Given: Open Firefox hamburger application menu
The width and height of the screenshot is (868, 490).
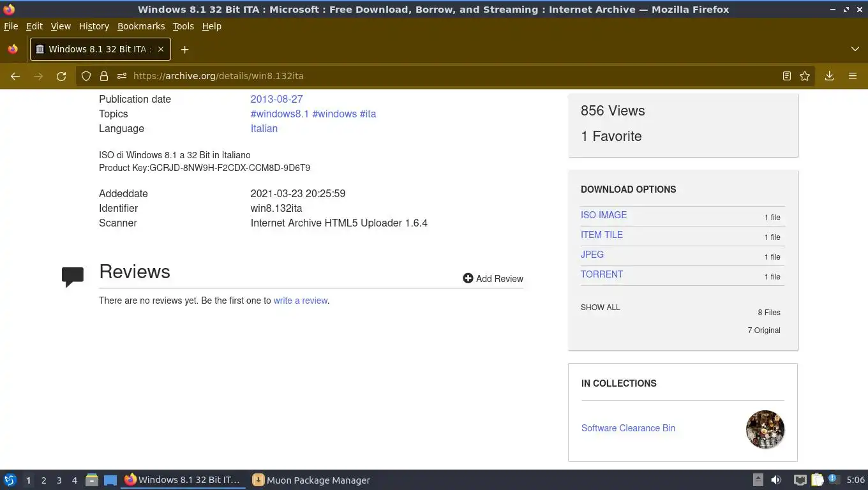Looking at the screenshot, I should [x=852, y=76].
